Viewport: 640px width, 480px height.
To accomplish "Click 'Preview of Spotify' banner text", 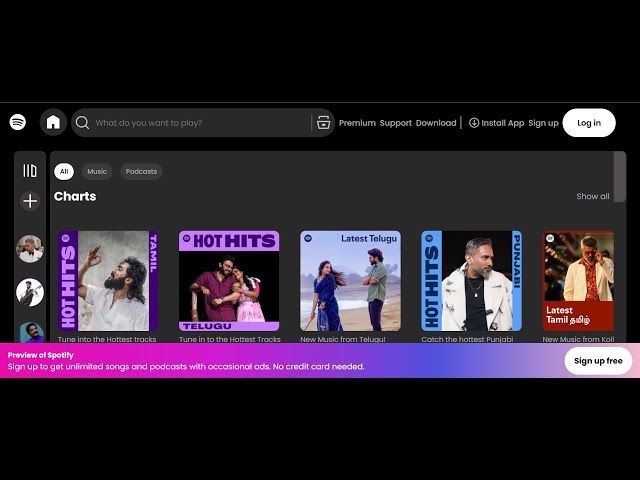I will [x=40, y=355].
